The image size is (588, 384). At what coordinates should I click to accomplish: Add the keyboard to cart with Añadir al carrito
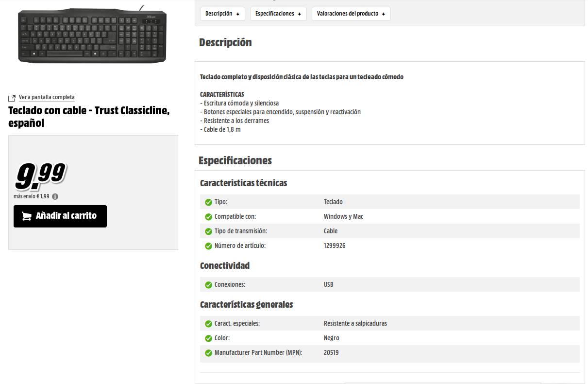[x=60, y=216]
